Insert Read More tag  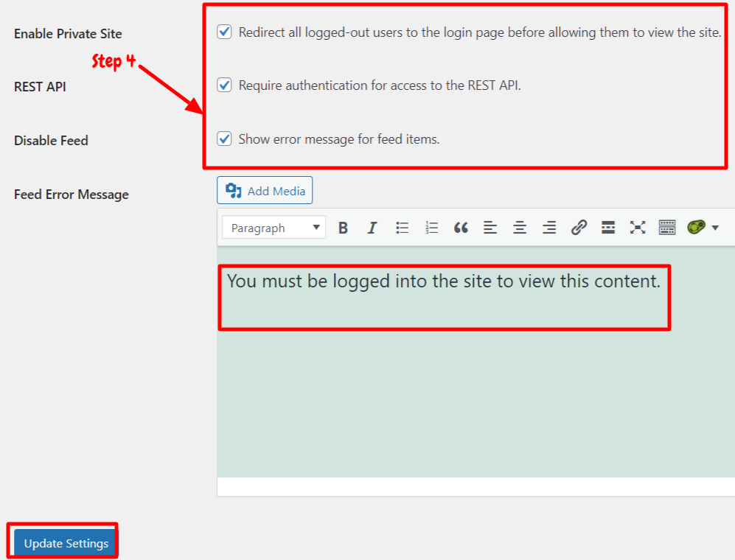(608, 228)
